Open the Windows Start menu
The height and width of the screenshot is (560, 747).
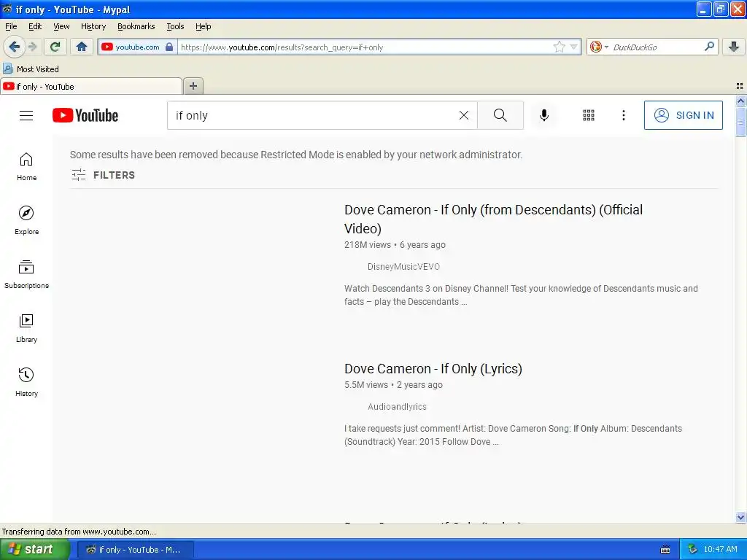point(34,549)
